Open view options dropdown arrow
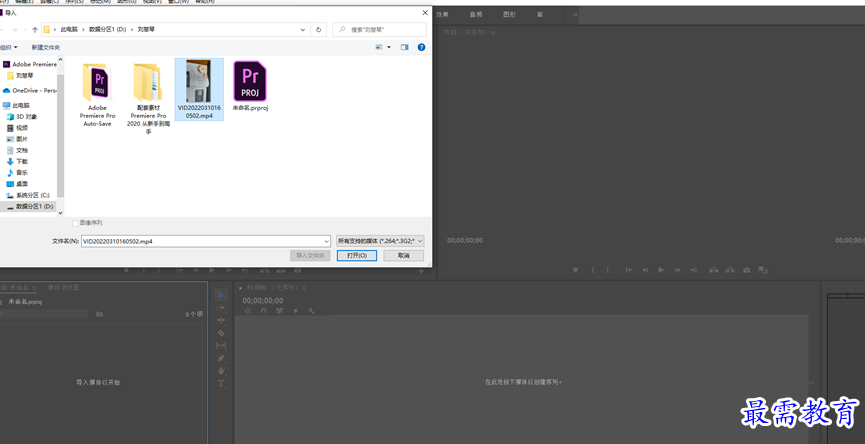The height and width of the screenshot is (444, 865). tap(389, 47)
